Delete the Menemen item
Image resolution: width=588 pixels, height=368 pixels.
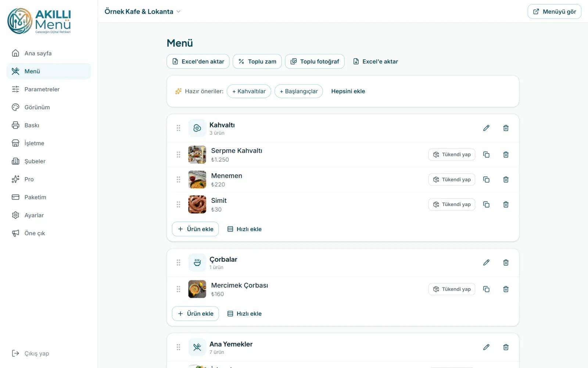coord(506,180)
